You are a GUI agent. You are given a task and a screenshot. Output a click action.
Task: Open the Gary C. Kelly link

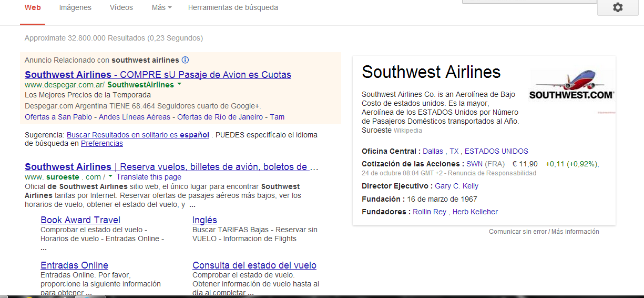(456, 186)
